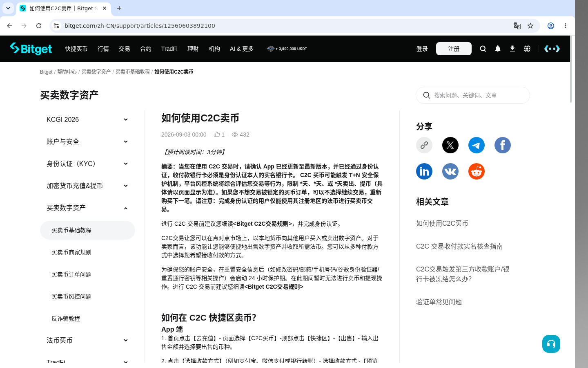Viewport: 588px width, 368px height.
Task: Open the language globe icon
Action: coord(527,49)
